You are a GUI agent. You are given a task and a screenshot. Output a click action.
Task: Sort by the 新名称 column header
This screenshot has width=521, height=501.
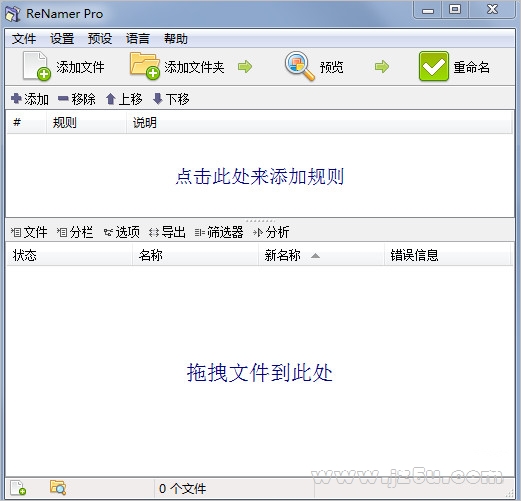tap(321, 255)
